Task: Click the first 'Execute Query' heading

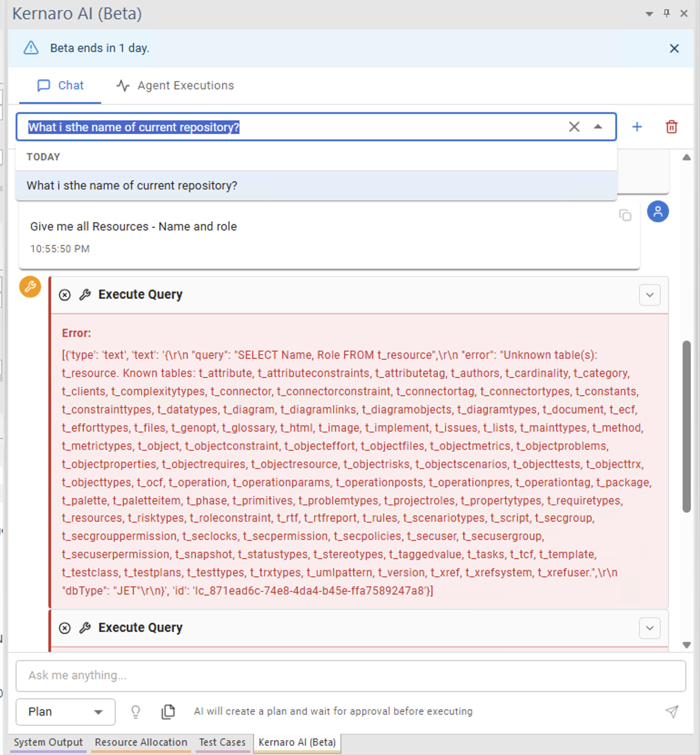Action: point(140,295)
